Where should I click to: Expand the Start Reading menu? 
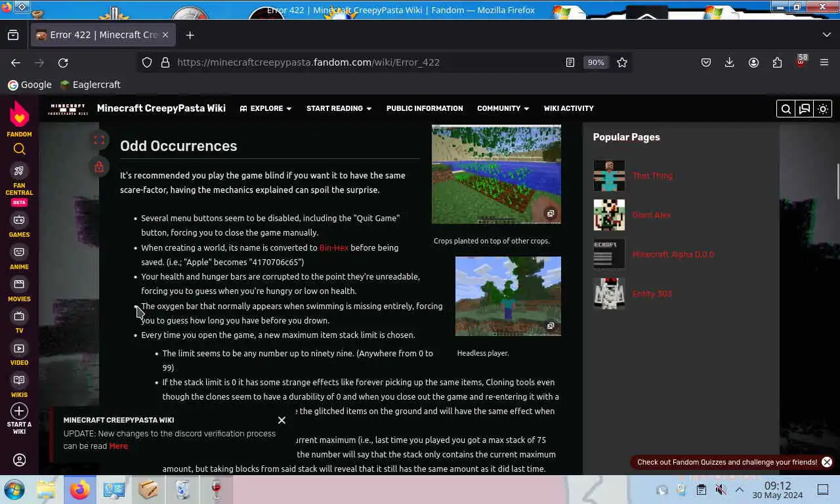(339, 108)
